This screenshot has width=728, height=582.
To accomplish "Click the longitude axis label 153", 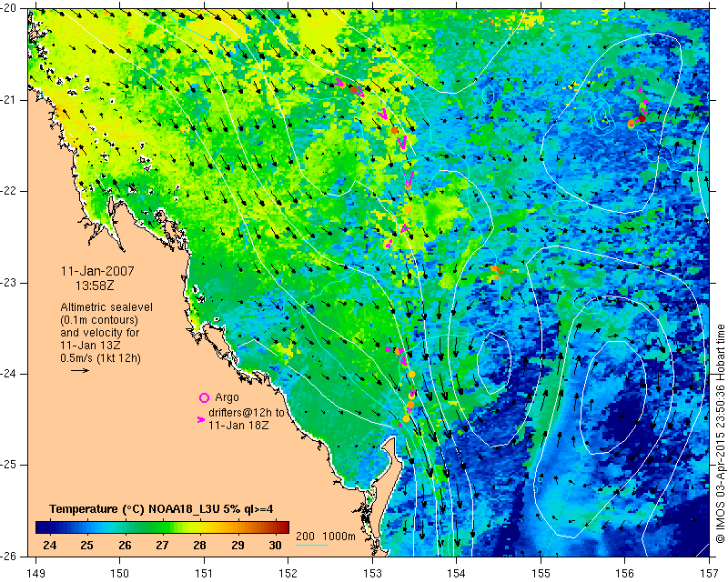I will point(372,574).
